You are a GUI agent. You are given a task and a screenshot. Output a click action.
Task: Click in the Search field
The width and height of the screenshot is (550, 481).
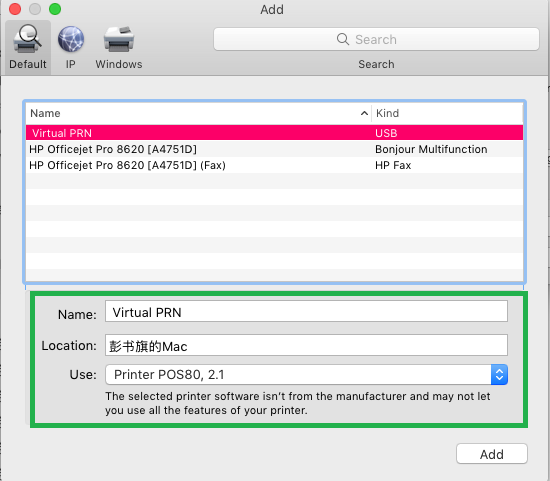376,39
